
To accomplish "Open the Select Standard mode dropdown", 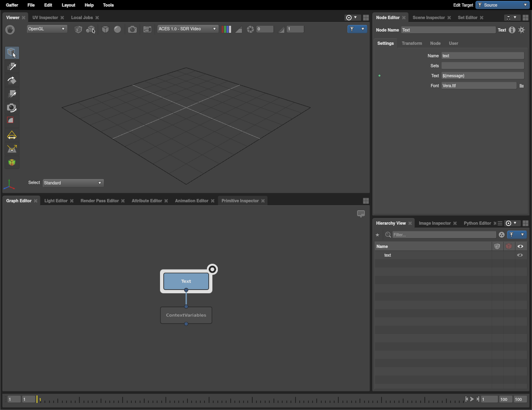I will (73, 183).
